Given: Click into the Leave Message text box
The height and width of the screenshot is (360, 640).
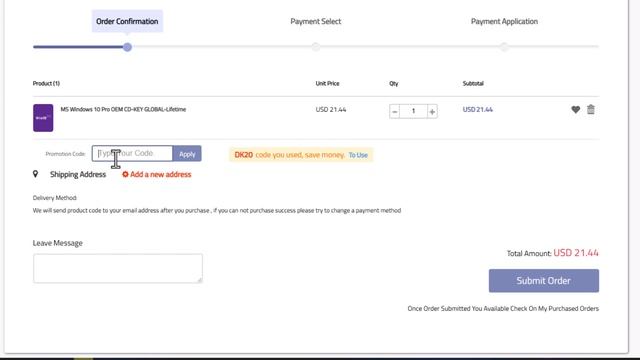Looking at the screenshot, I should (x=118, y=268).
